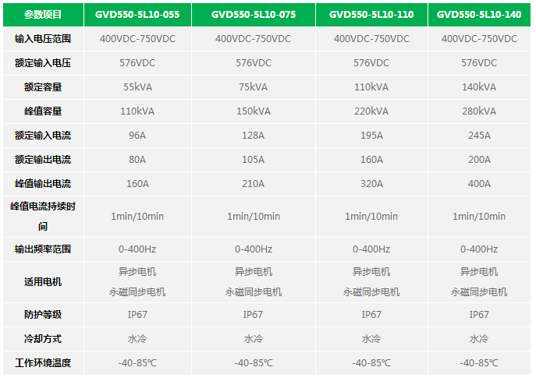The image size is (536, 392).
Task: Click the 峰值电流持续时间 row label
Action: point(43,217)
